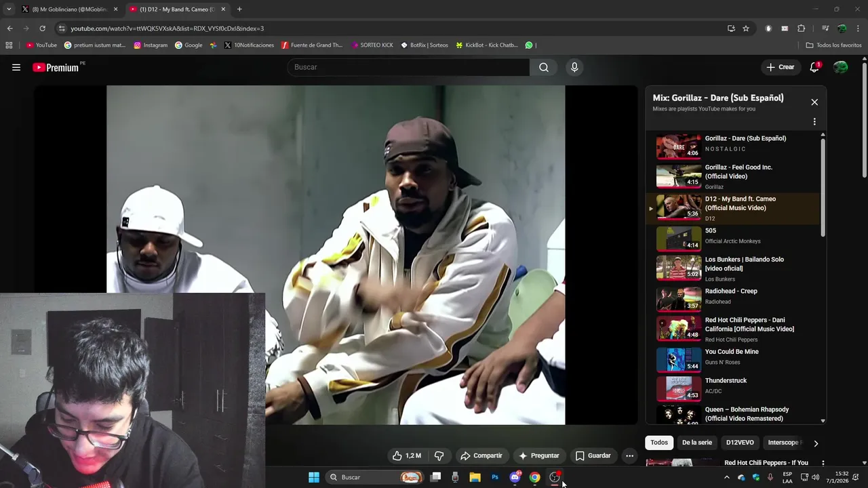Open the YouTube guide hamburger menu

coord(16,67)
